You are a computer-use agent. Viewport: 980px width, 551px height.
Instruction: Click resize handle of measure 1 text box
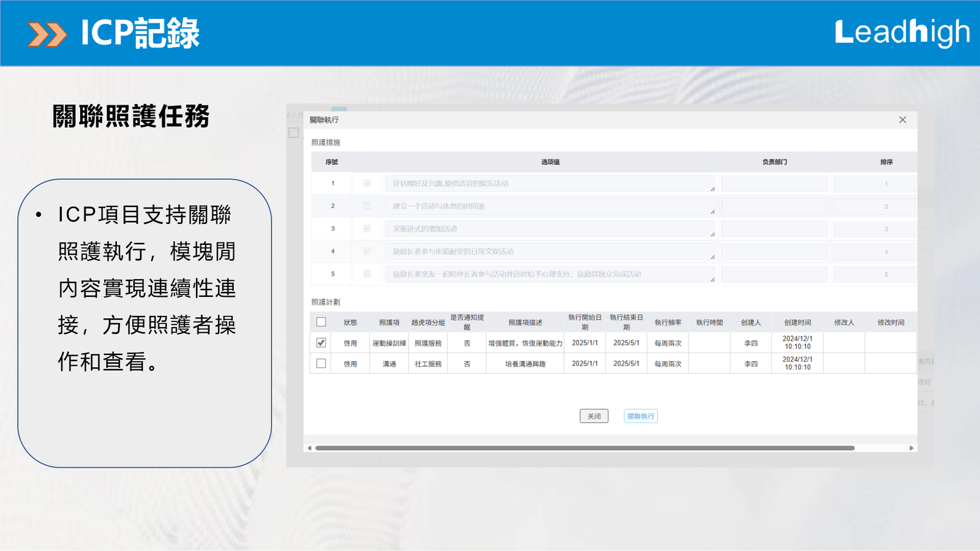(x=712, y=189)
